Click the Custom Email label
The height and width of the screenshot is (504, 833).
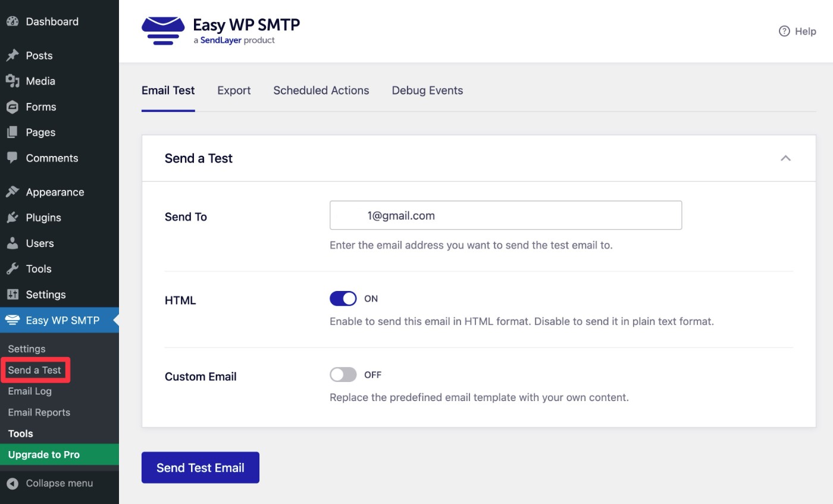(x=201, y=377)
